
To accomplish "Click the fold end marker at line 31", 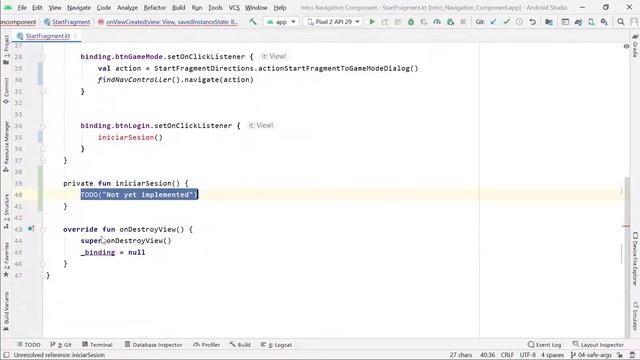I will coord(43,91).
